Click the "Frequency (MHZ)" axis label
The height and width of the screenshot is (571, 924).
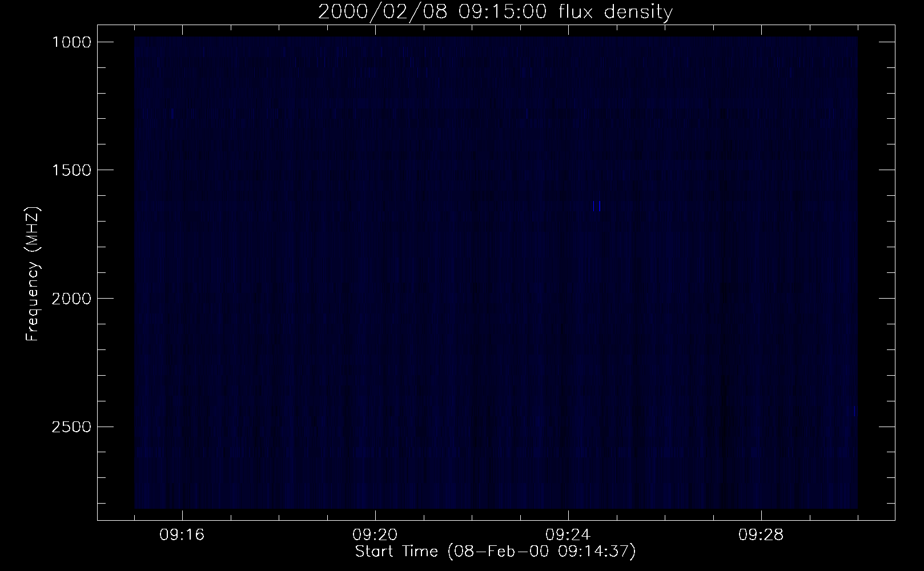(x=33, y=275)
